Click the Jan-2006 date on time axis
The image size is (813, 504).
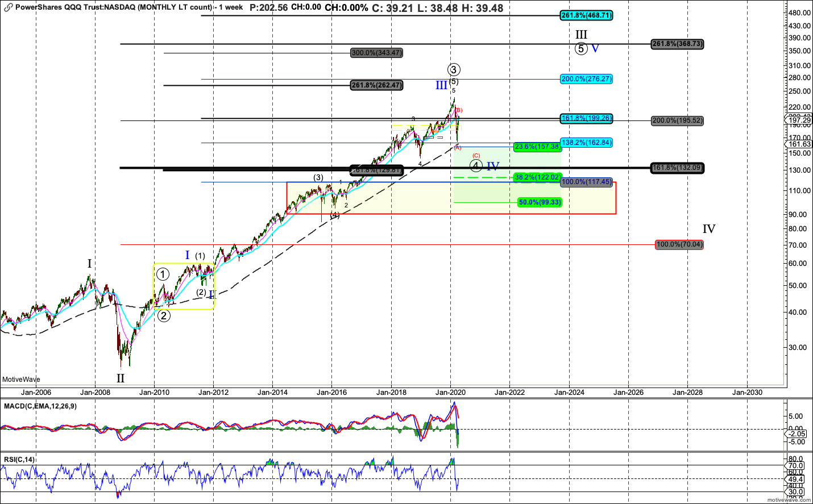(36, 392)
